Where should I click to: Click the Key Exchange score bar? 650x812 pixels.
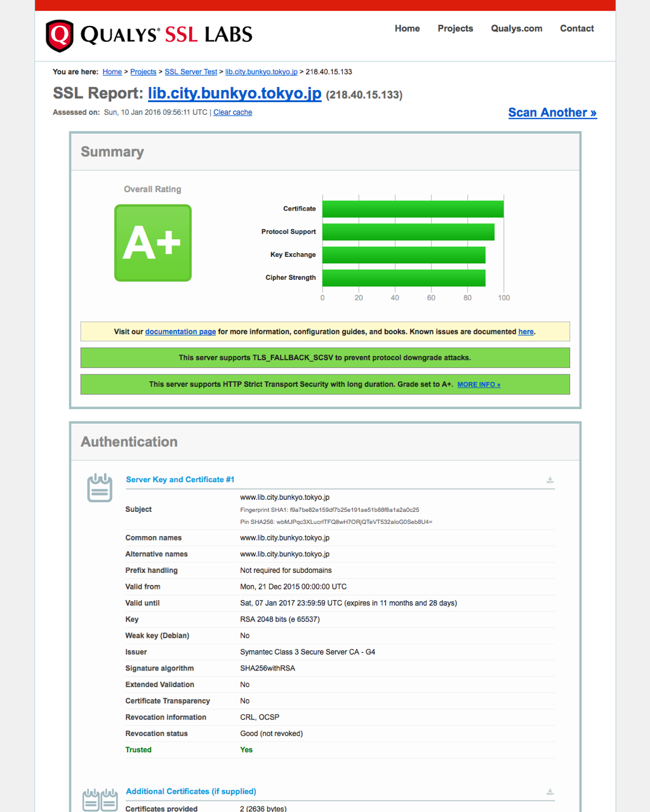click(x=404, y=254)
